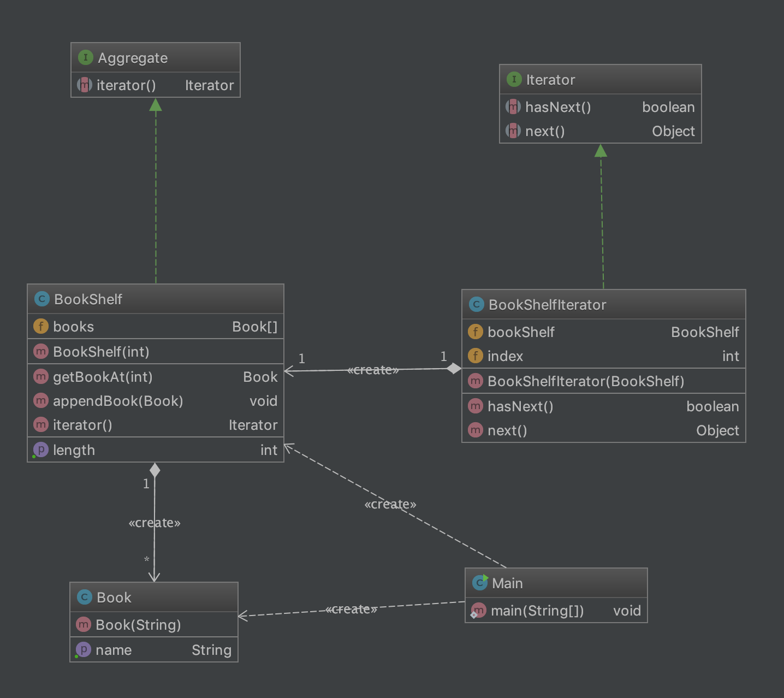The width and height of the screenshot is (784, 698).
Task: Click the Book class icon
Action: [85, 597]
